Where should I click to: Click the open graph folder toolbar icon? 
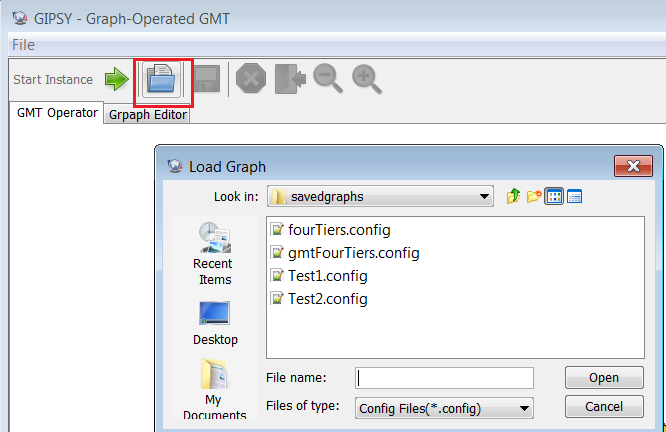coord(161,79)
